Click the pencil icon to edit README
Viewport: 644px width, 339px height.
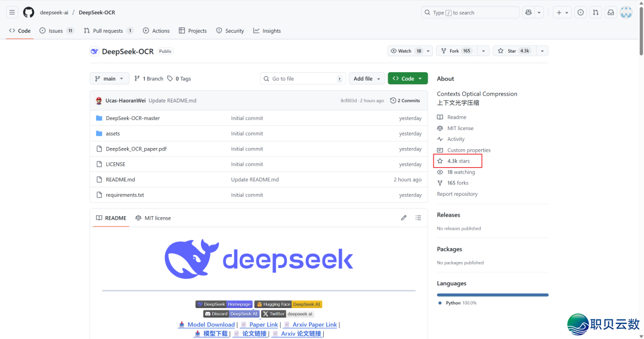(x=404, y=218)
